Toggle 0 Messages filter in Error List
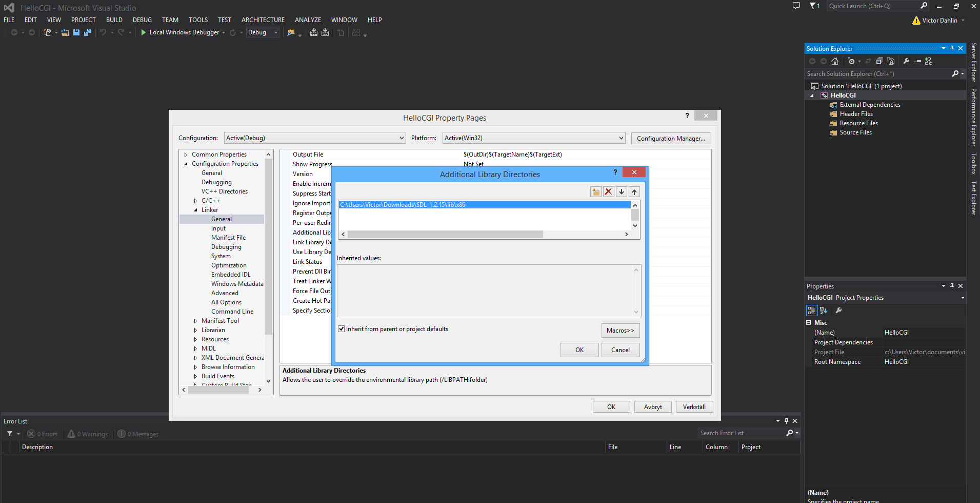980x503 pixels. click(138, 434)
